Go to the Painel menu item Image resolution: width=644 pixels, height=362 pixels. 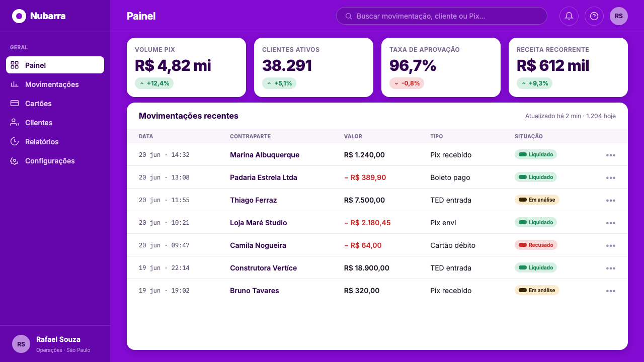click(x=55, y=65)
